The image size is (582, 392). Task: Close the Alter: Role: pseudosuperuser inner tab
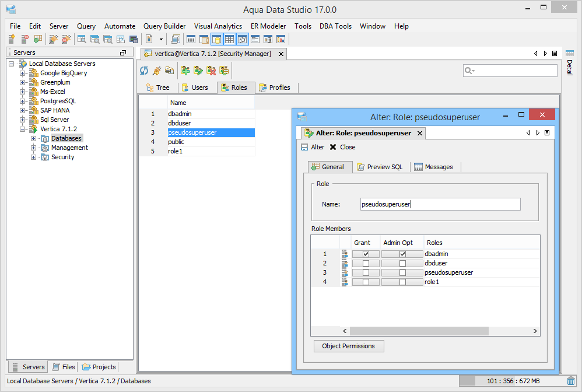point(420,133)
